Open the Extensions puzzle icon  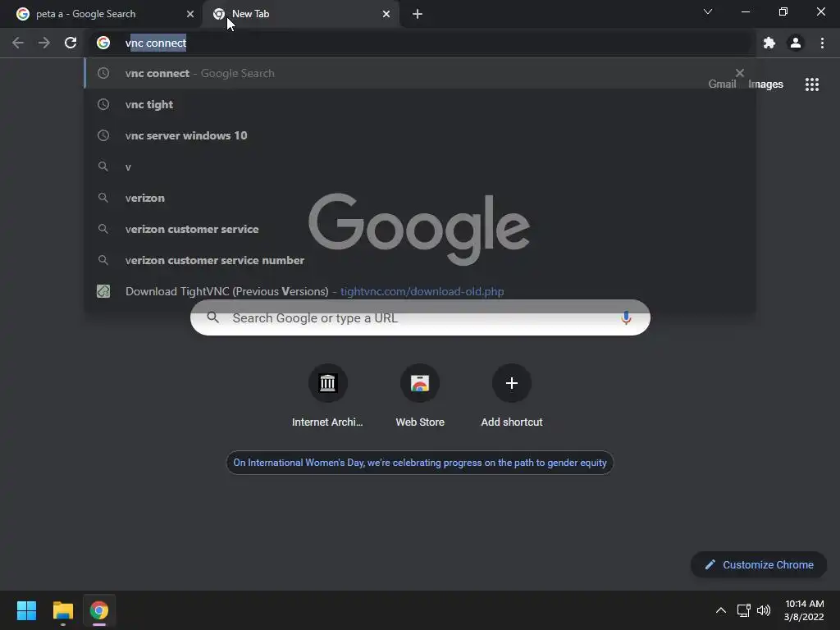click(769, 43)
